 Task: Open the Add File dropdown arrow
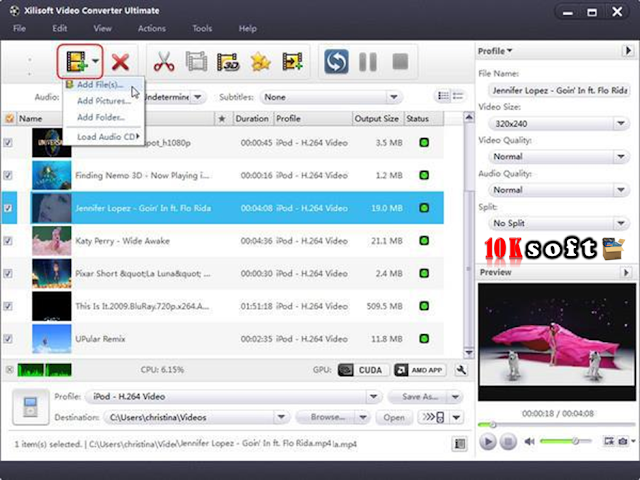tap(96, 61)
